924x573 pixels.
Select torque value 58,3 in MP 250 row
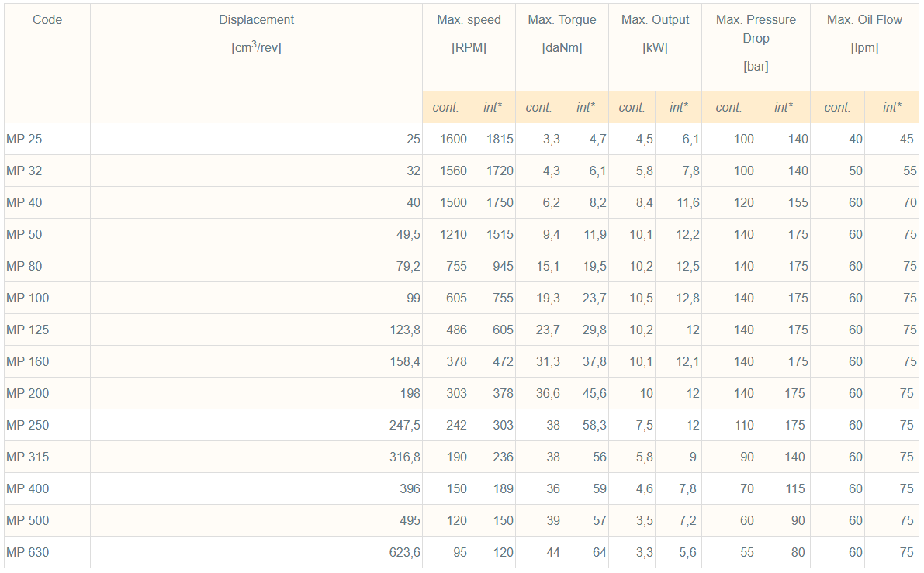(x=594, y=426)
